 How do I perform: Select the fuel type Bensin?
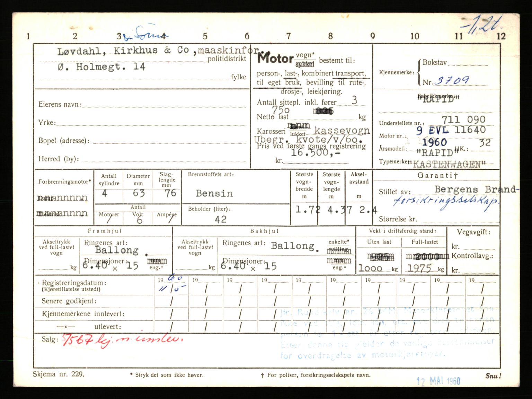[x=214, y=193]
